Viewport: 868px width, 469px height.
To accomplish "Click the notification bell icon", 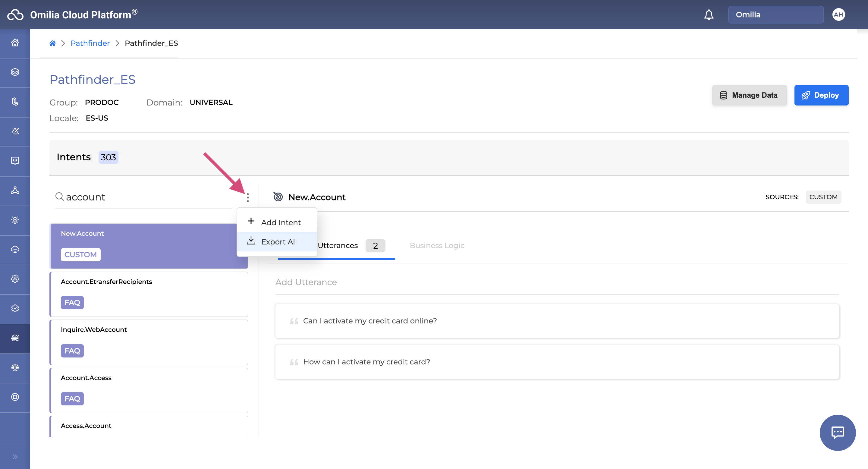I will click(x=709, y=15).
